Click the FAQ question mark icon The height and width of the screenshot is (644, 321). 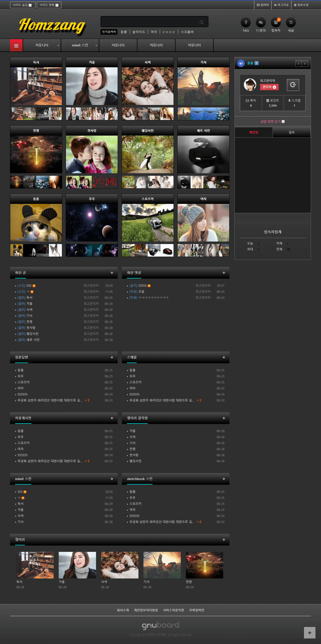point(246,23)
